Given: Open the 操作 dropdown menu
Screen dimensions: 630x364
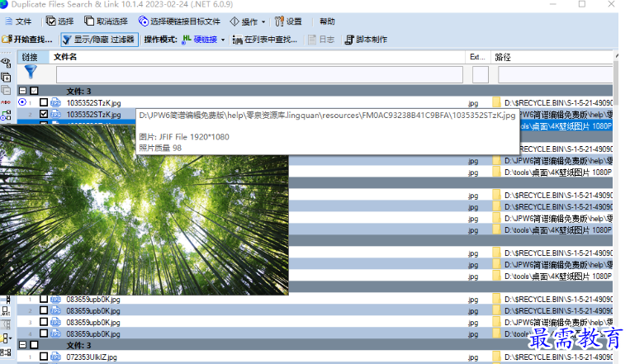Looking at the screenshot, I should pos(248,21).
